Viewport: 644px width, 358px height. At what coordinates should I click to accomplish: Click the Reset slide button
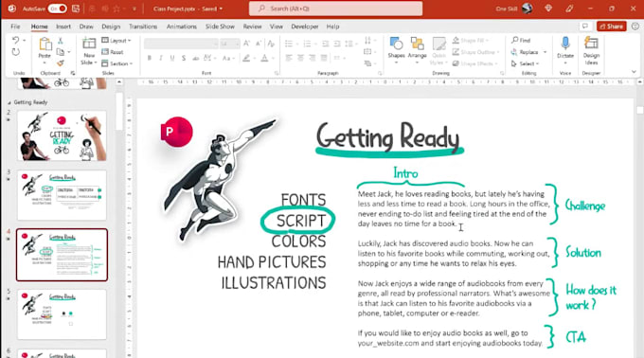pyautogui.click(x=113, y=52)
